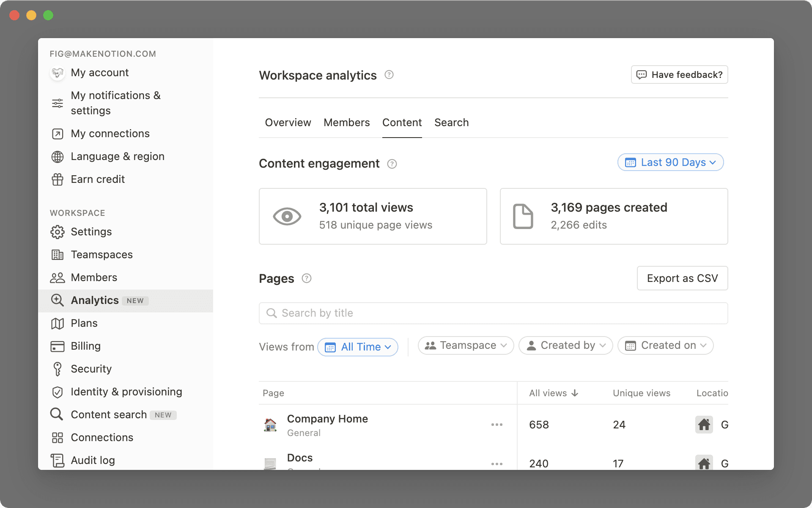Click the house icon next to Company Home row
Screen dimensions: 812x508
(704, 425)
